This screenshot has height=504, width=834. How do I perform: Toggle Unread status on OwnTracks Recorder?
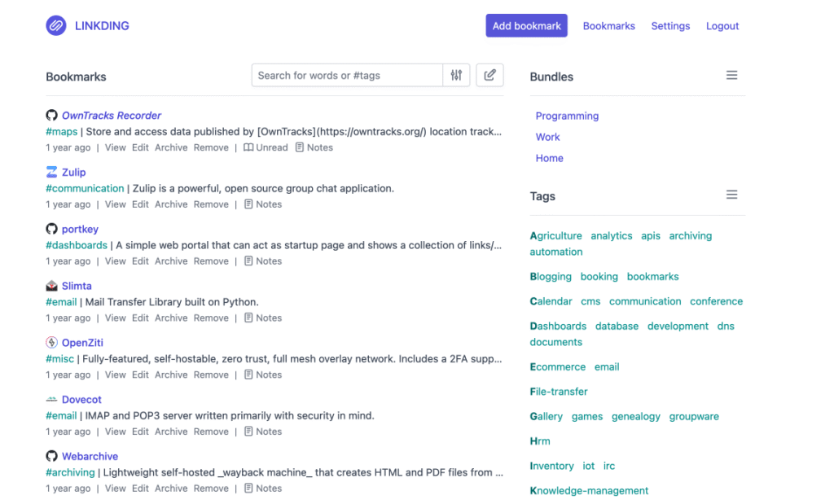click(266, 148)
